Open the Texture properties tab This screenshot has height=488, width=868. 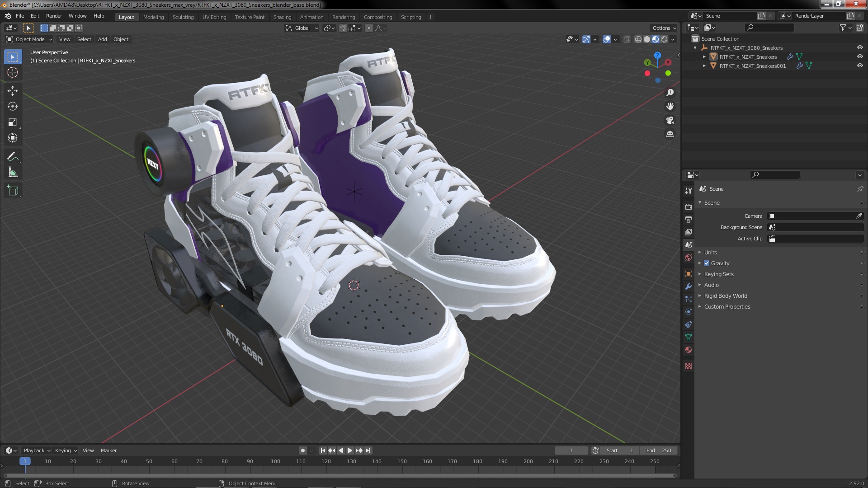pos(689,366)
